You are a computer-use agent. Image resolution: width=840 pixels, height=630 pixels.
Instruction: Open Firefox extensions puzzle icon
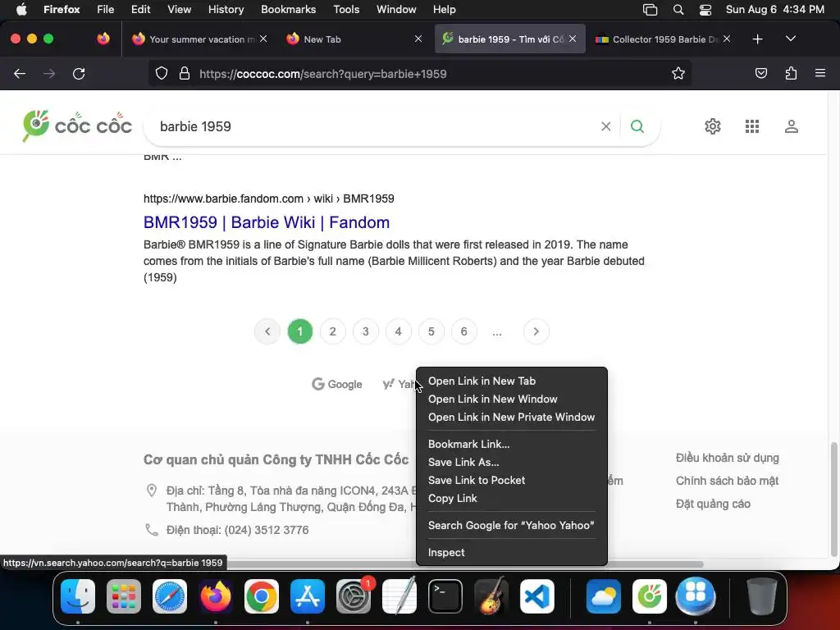pos(791,74)
